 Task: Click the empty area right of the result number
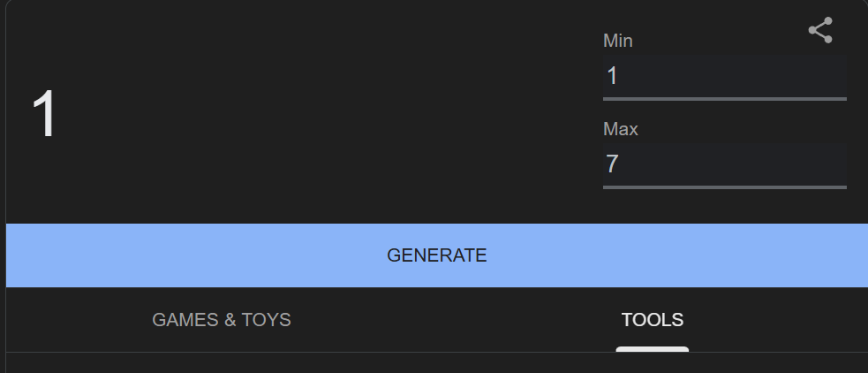coord(309,115)
